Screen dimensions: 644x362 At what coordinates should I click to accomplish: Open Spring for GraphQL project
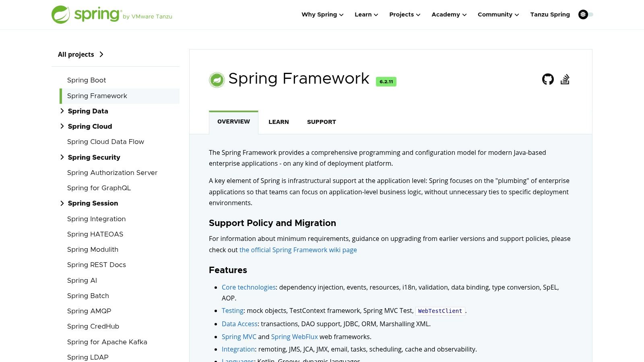99,188
